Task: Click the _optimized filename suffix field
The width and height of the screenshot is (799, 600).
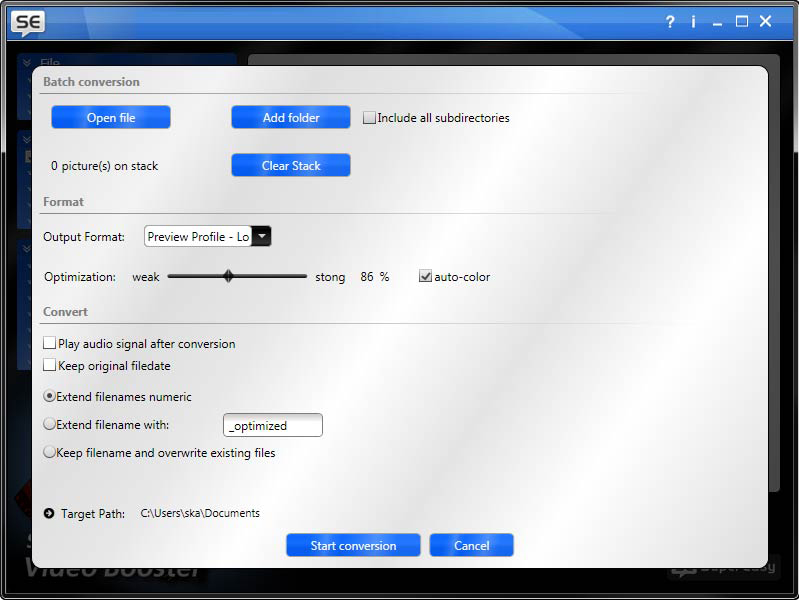Action: (273, 426)
